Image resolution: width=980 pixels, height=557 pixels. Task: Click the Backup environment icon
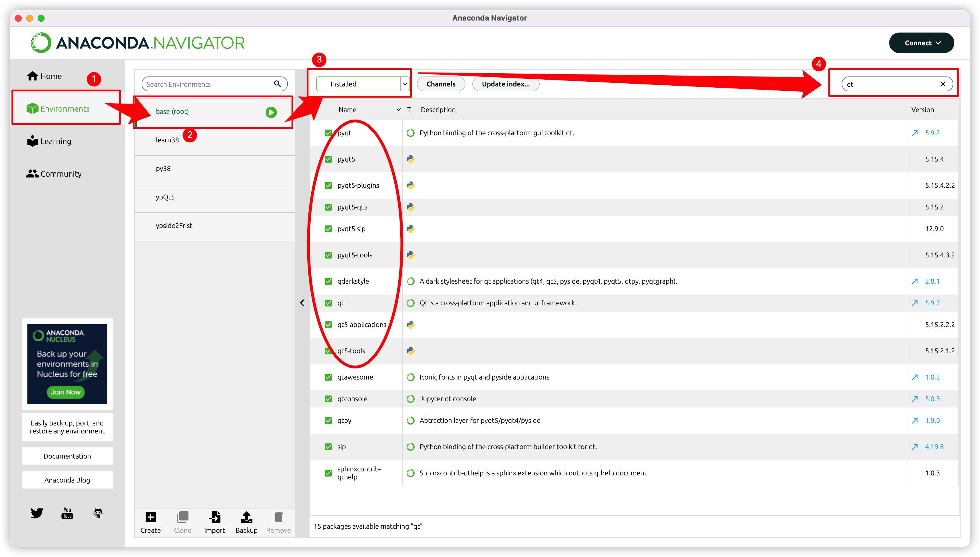pyautogui.click(x=246, y=517)
